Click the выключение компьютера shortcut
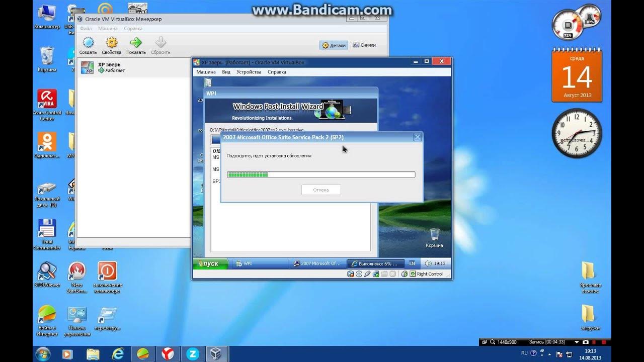Screen dimensions: 644x362 tap(107, 278)
